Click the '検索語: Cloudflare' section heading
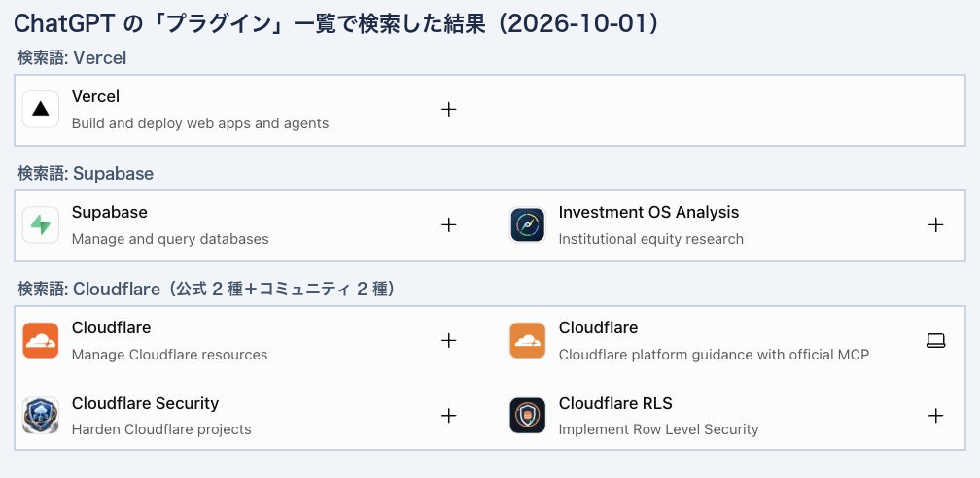This screenshot has height=478, width=980. 207,290
